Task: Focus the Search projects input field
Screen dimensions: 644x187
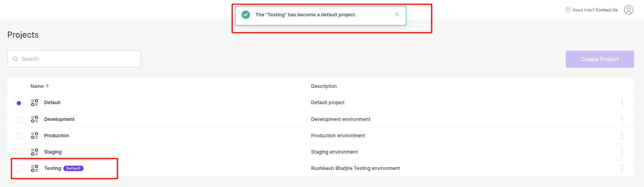Action: [x=74, y=59]
